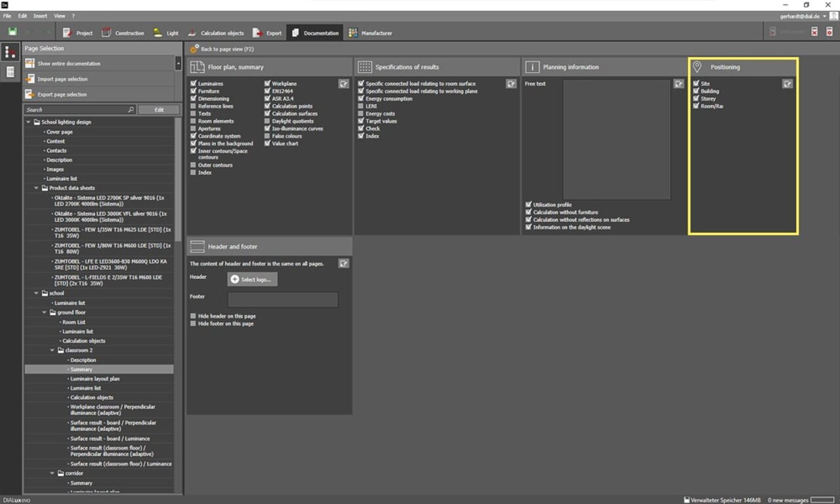Viewport: 840px width, 504px height.
Task: Click the Export page selection icon
Action: point(30,94)
